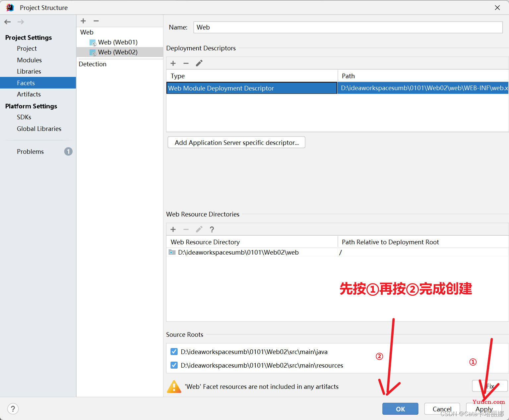This screenshot has width=509, height=420.
Task: Confirm with the OK button
Action: [400, 409]
